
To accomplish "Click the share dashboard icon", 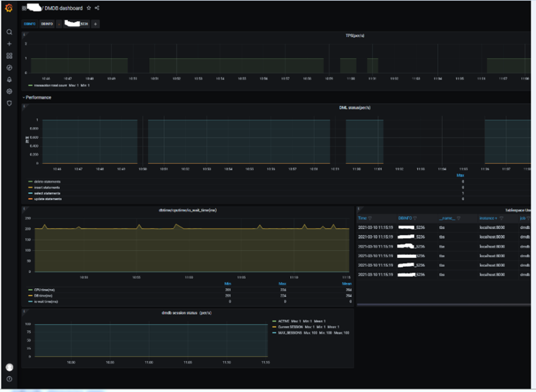I will coord(97,8).
